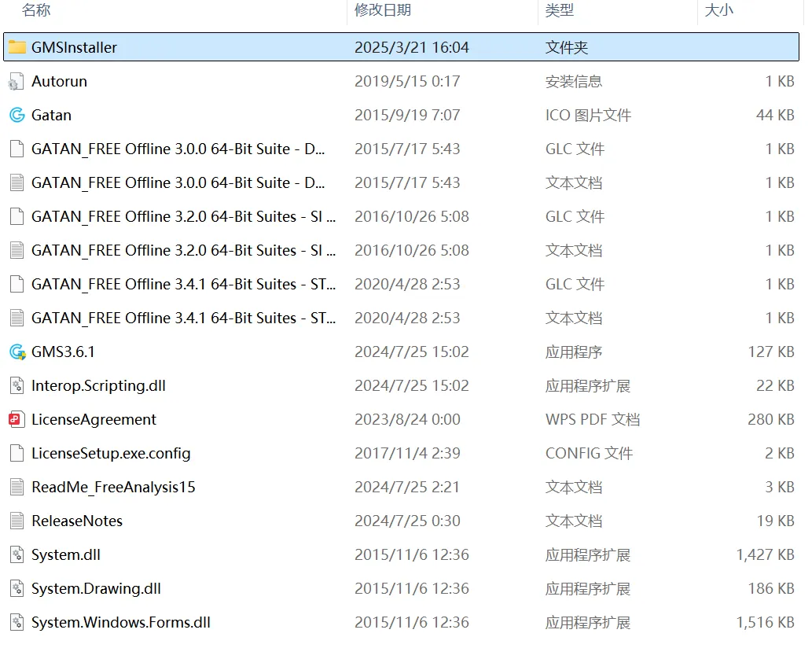Click GLC file icon of GATAN_FREE Offline 3.2.0
Screen dimensions: 812x648
pos(17,216)
